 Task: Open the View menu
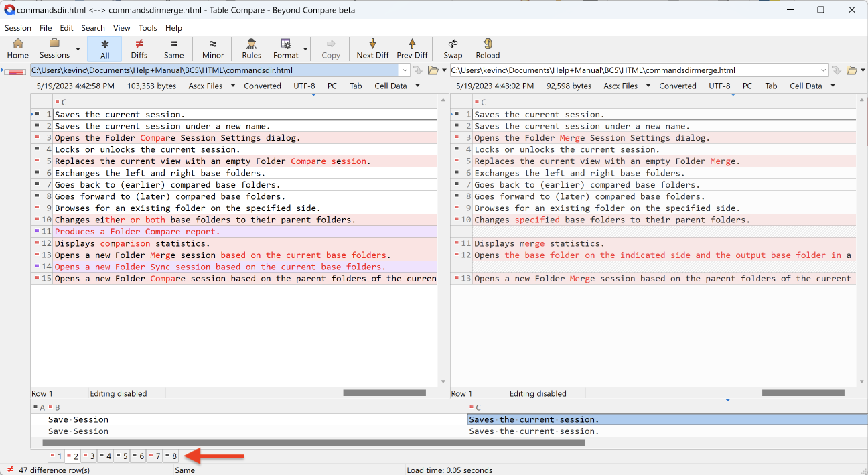click(122, 28)
